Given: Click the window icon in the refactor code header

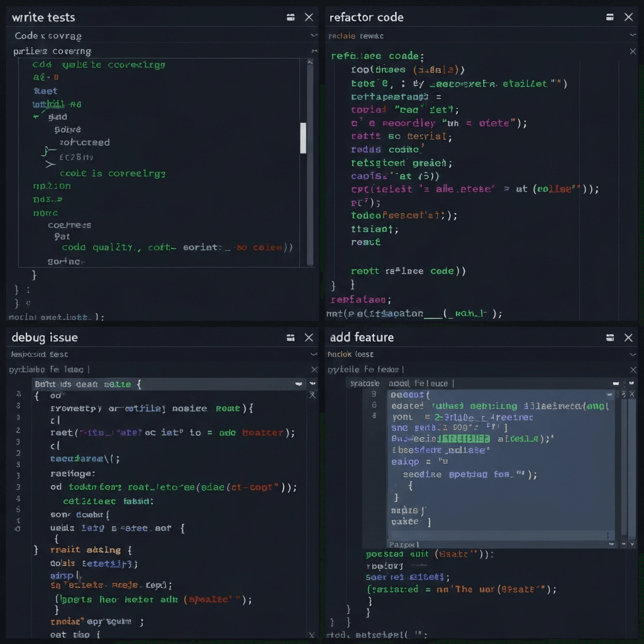Looking at the screenshot, I should point(610,17).
